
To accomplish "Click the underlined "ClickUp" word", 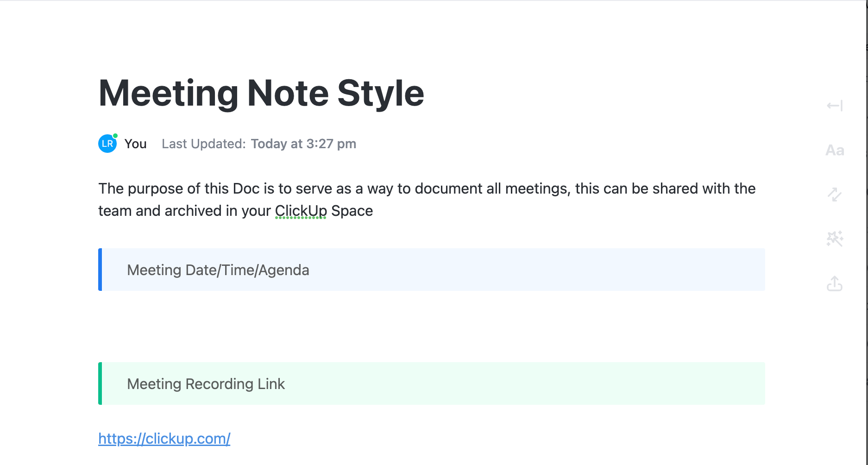I will (x=301, y=211).
